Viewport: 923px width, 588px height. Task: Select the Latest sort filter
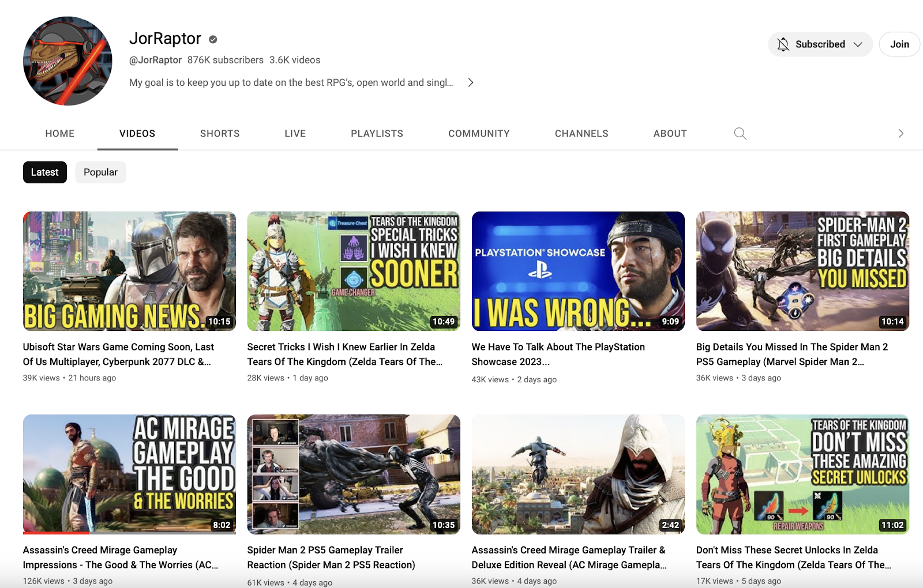click(45, 172)
